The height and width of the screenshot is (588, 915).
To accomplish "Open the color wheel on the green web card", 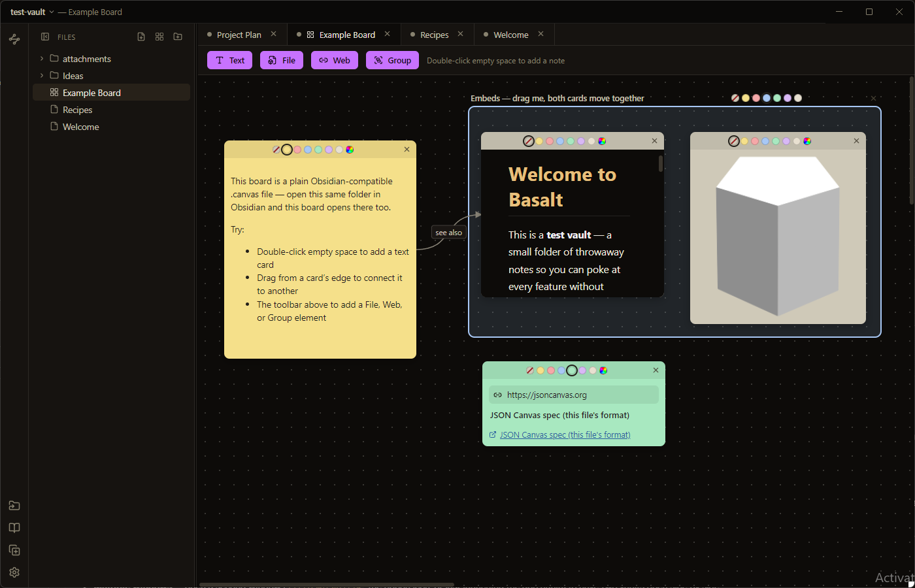I will click(x=603, y=370).
